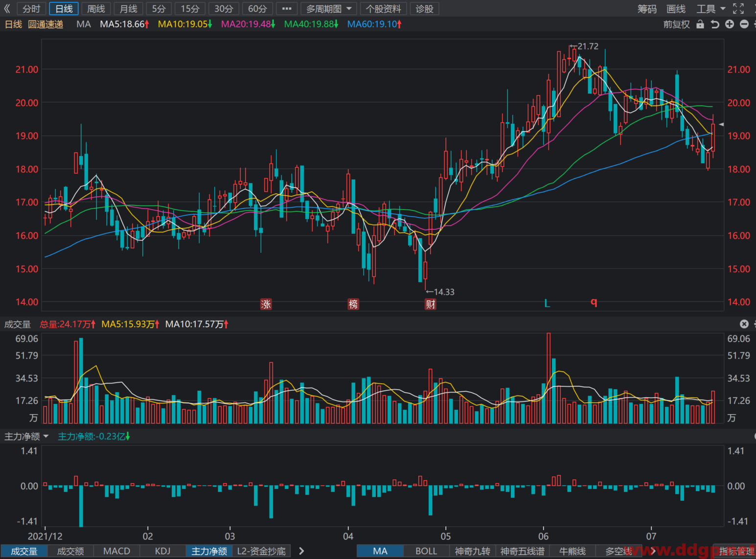This screenshot has height=559, width=756.
Task: Open the 多周期图 dropdown
Action: (329, 9)
